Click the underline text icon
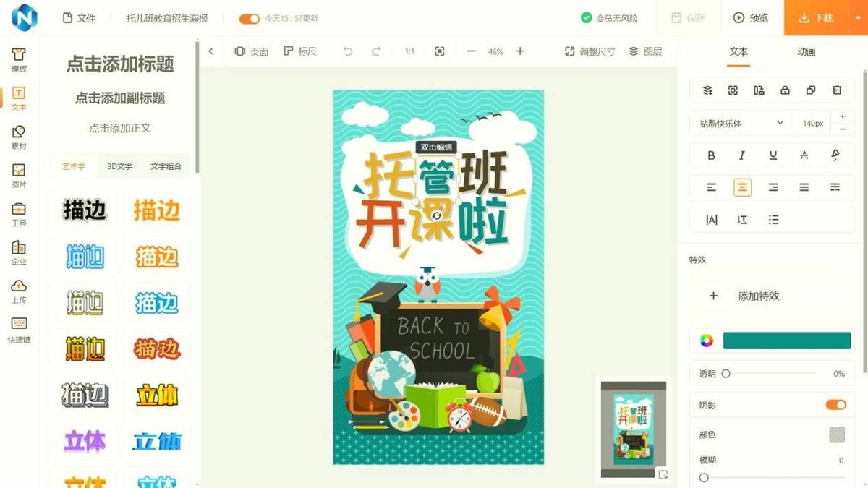Screen dimensions: 868x488 773,155
